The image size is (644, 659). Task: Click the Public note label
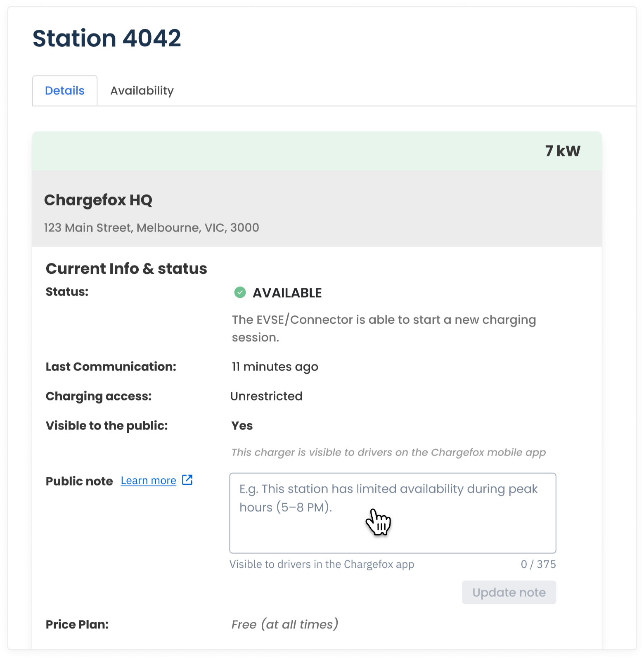pyautogui.click(x=79, y=481)
